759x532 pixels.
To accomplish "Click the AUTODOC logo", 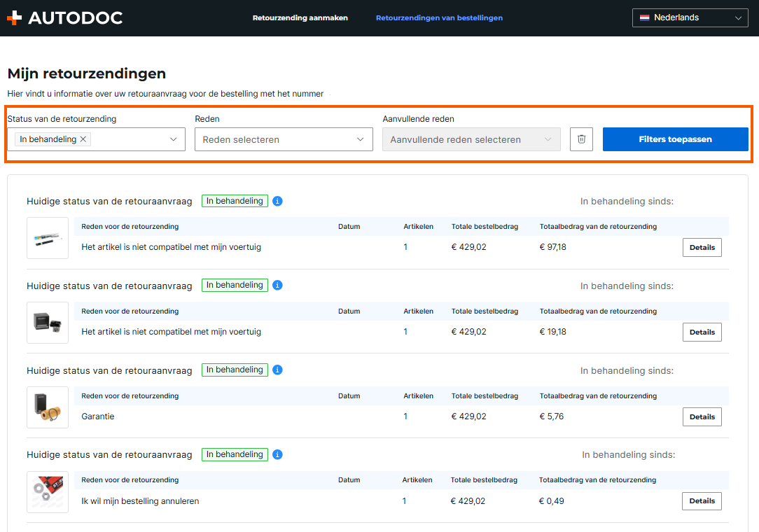I will 64,18.
